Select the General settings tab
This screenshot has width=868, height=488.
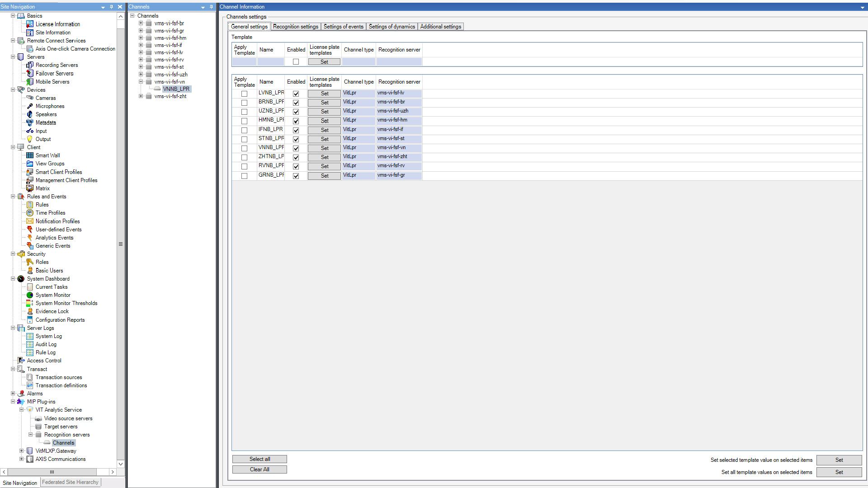249,27
